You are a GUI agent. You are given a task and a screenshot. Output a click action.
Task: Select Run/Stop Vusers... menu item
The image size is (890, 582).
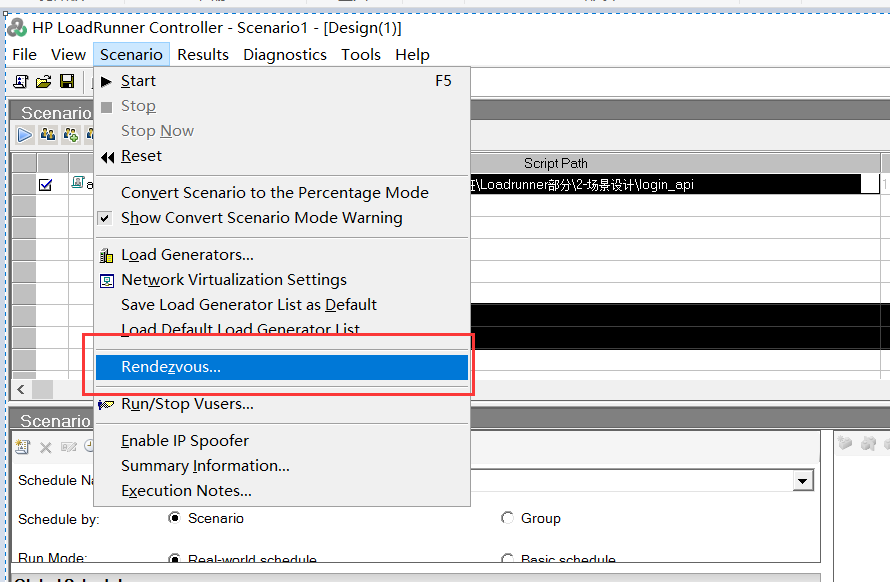(187, 404)
